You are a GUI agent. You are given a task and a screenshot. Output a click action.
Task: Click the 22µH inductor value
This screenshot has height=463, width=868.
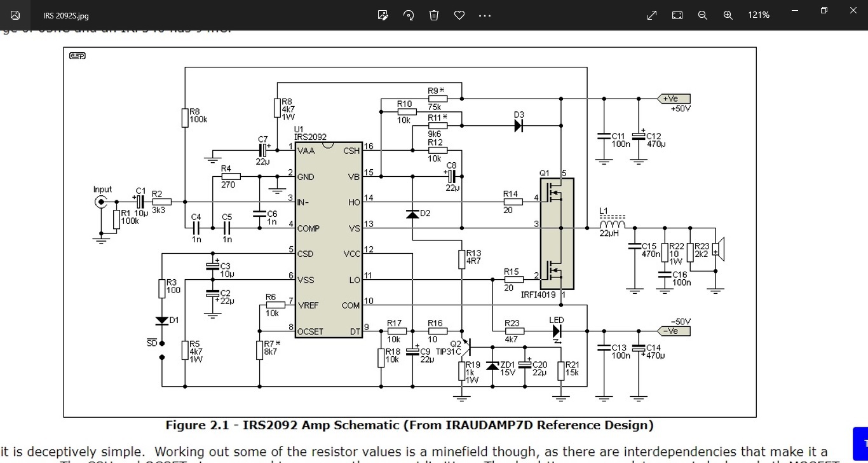click(x=609, y=233)
